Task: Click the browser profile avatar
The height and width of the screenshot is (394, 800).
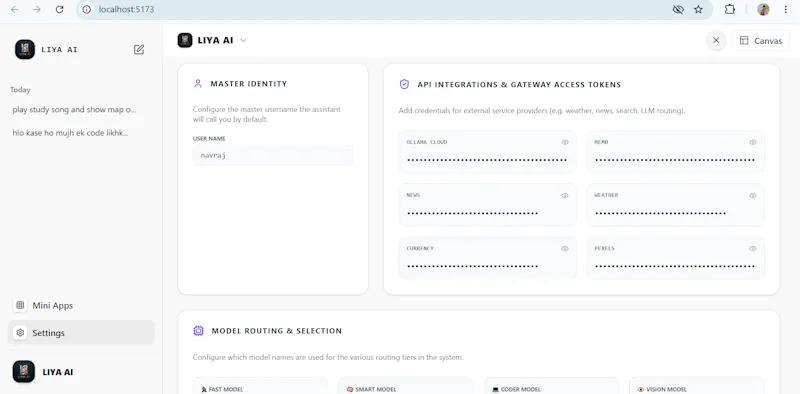Action: 763,9
